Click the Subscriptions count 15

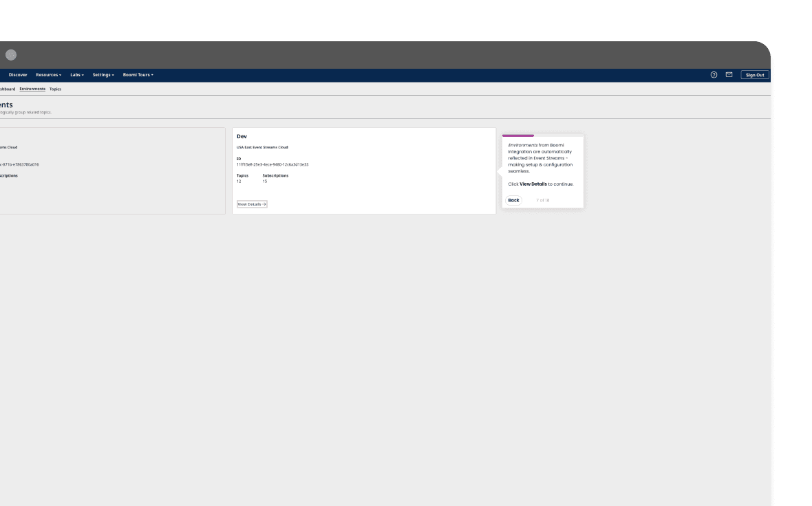[265, 181]
